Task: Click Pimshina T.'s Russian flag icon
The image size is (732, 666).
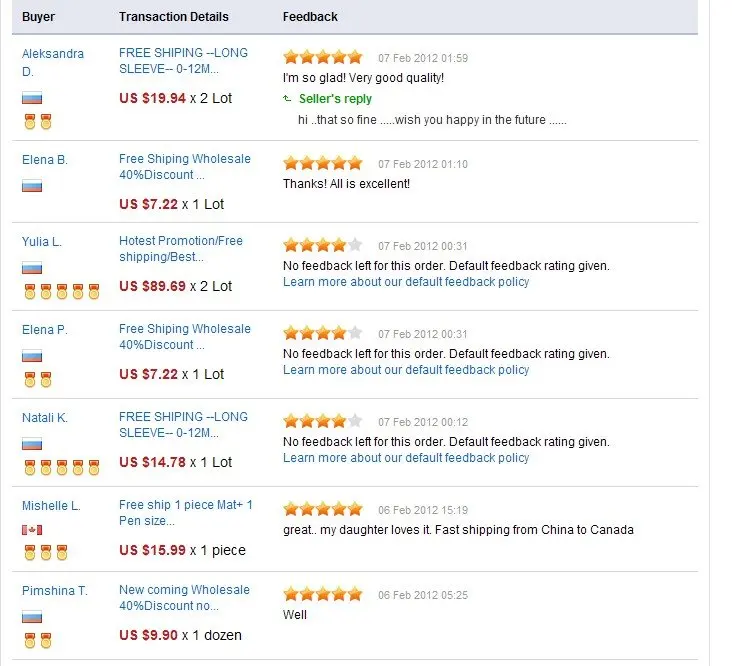Action: (x=32, y=617)
